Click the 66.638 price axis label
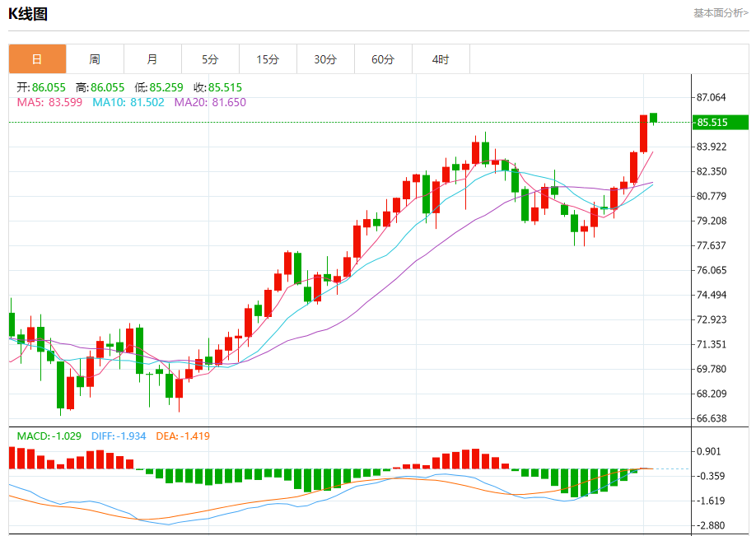The height and width of the screenshot is (536, 756). 712,418
